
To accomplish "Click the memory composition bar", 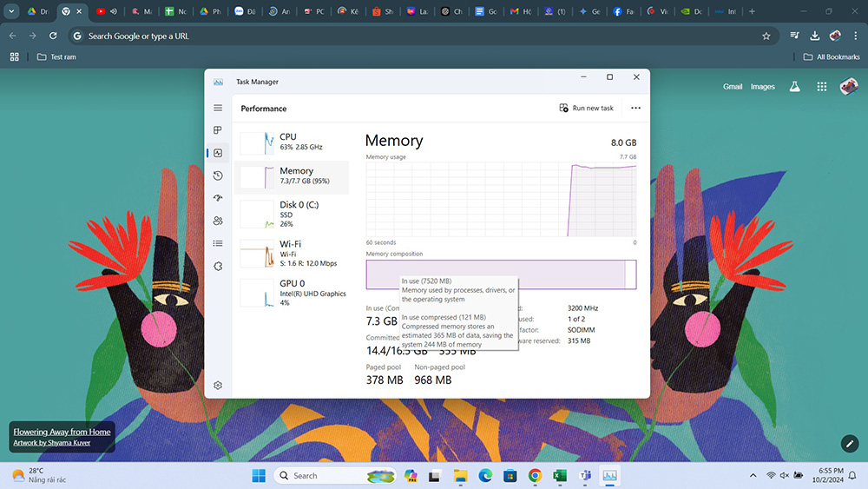I will click(501, 274).
